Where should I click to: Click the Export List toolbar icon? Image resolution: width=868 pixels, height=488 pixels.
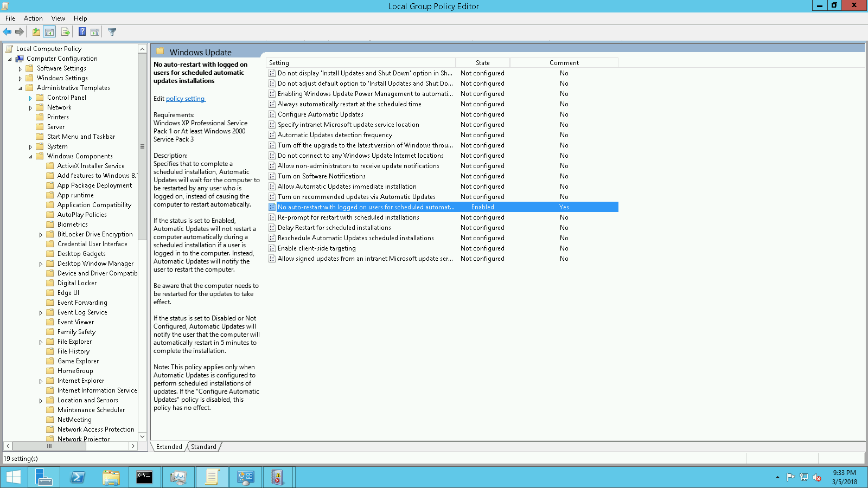pyautogui.click(x=66, y=32)
